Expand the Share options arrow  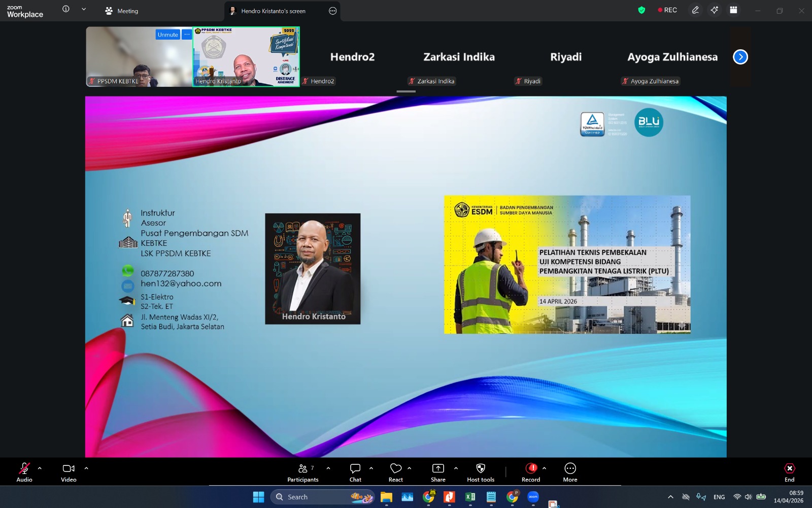pyautogui.click(x=456, y=468)
